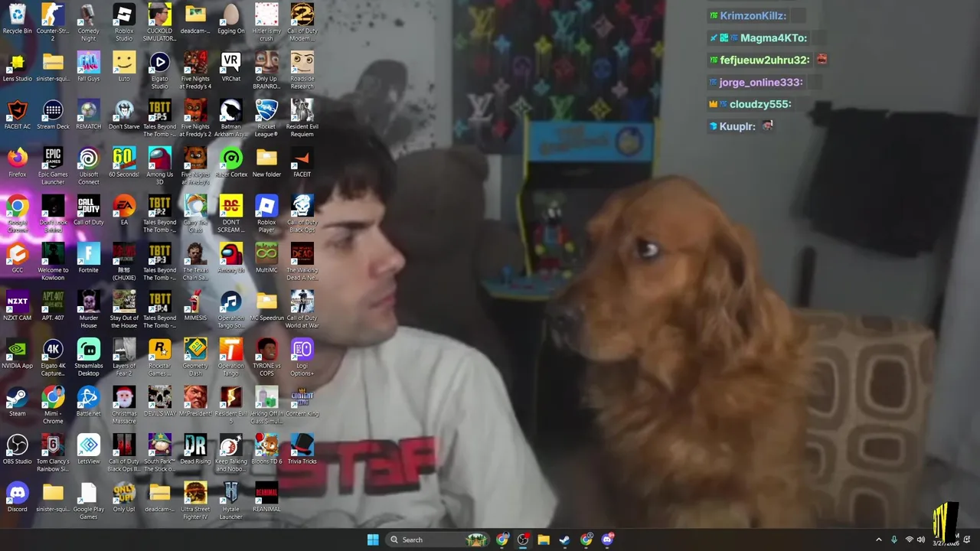Launch Dead Rising desktop shortcut
Viewport: 980px width, 551px height.
tap(195, 449)
